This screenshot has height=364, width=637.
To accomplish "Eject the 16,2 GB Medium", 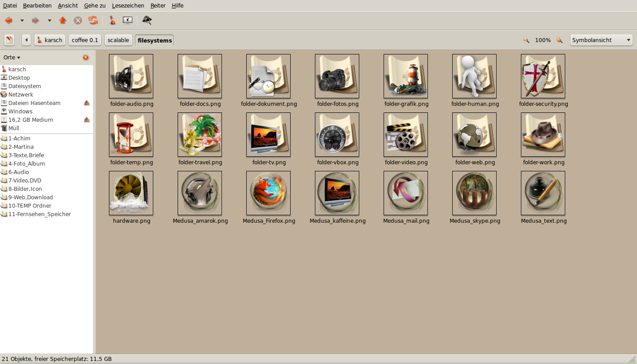I will pyautogui.click(x=87, y=120).
